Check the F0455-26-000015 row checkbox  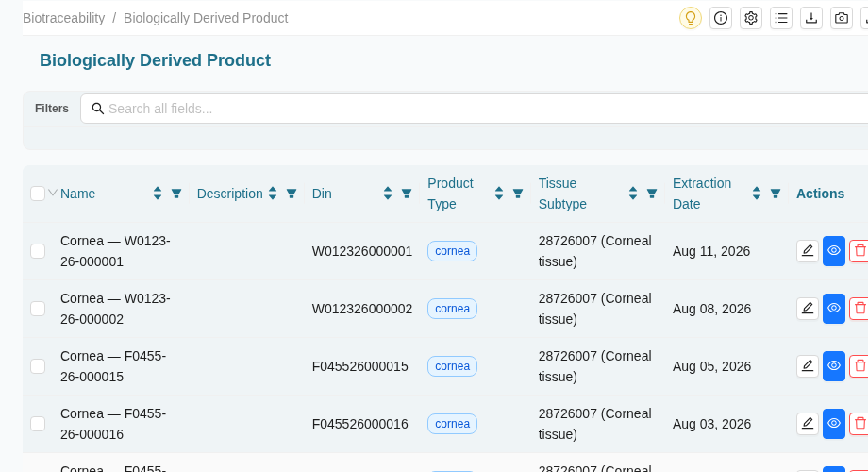click(38, 366)
